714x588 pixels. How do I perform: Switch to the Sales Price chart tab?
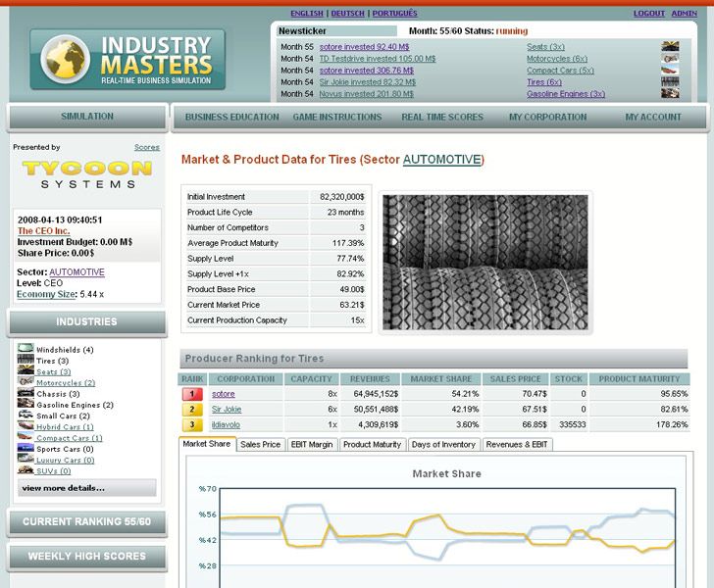(x=261, y=444)
